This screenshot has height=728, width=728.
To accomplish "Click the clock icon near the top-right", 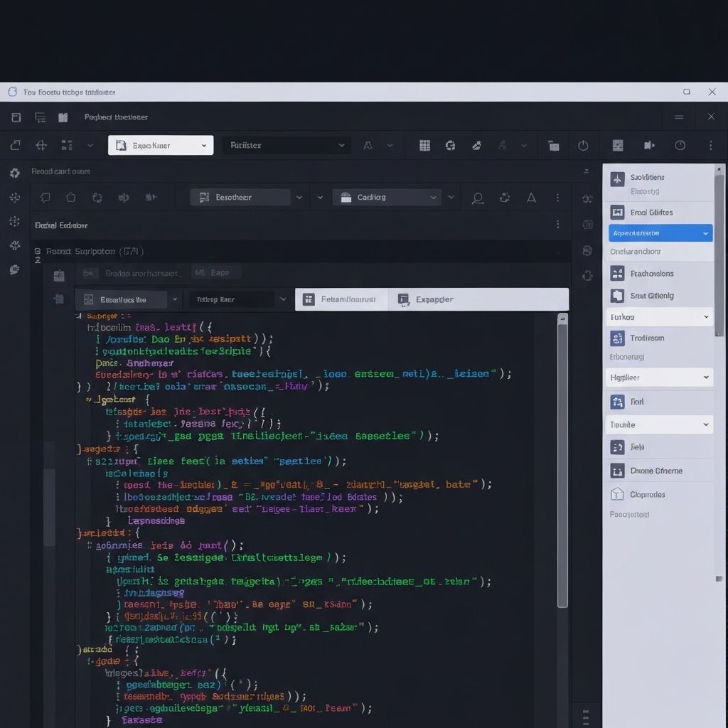I will (x=680, y=146).
